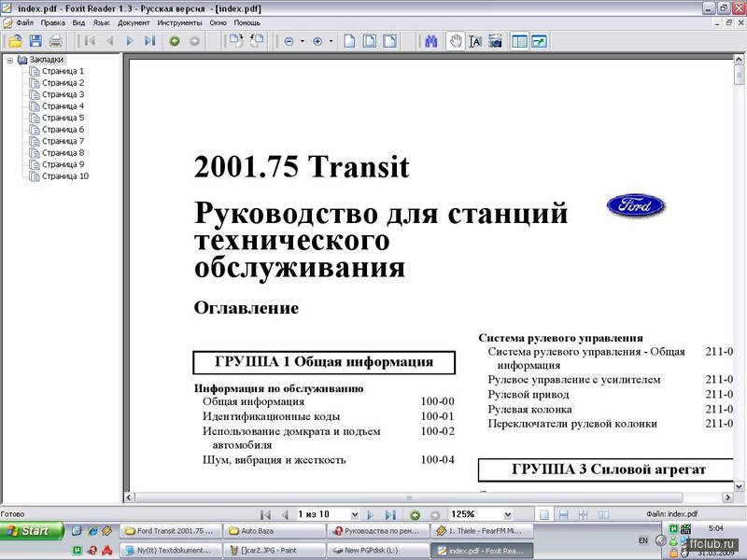Viewport: 747px width, 560px height.
Task: Go to next page from the status bar
Action: pos(370,515)
